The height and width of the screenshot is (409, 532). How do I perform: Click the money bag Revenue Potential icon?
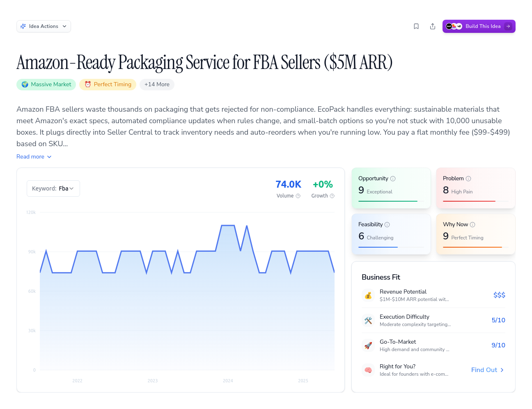tap(368, 295)
